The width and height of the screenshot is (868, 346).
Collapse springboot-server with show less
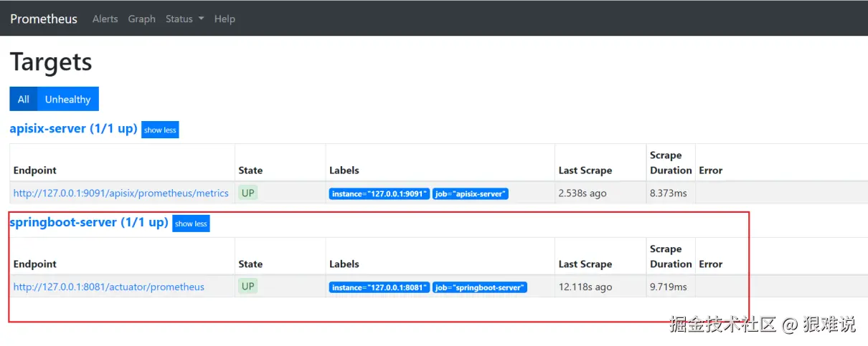click(x=191, y=224)
